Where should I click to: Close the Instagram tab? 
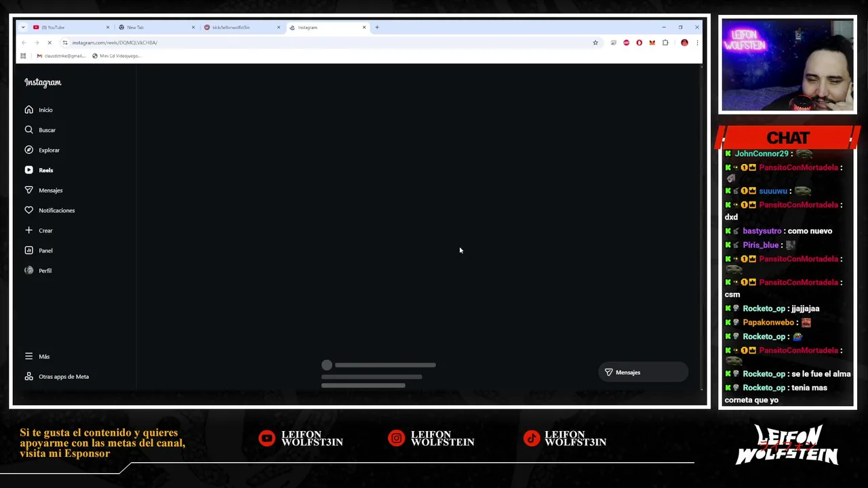[364, 27]
